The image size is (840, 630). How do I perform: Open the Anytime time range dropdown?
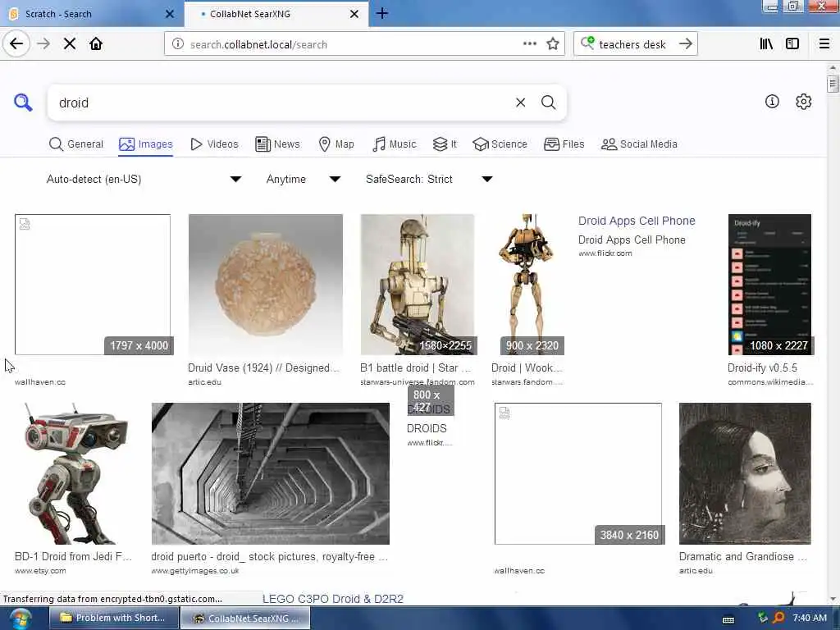(x=304, y=179)
